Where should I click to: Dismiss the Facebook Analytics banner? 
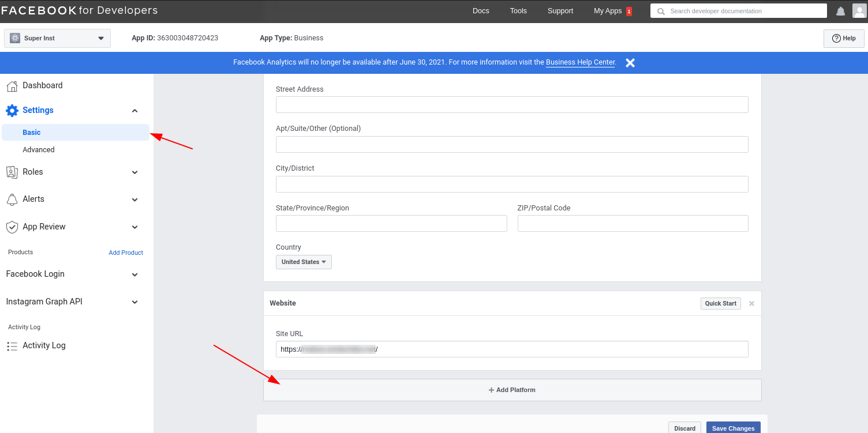point(630,62)
